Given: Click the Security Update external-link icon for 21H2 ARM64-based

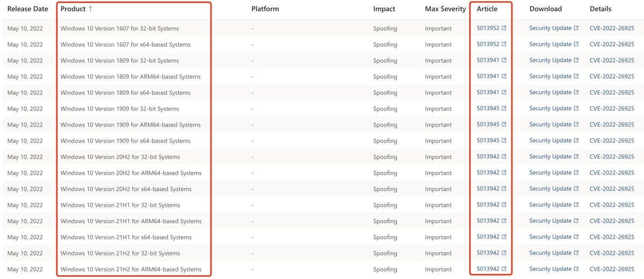Looking at the screenshot, I should (576, 269).
